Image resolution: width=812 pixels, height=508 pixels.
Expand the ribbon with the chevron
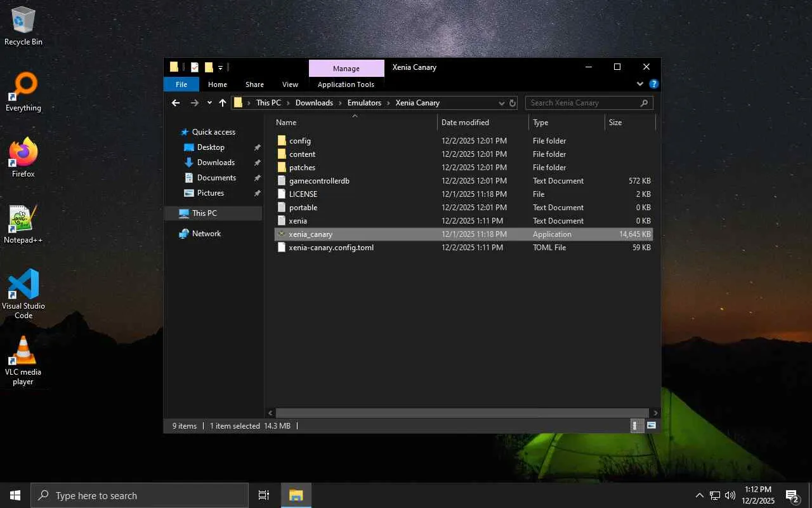tap(640, 84)
